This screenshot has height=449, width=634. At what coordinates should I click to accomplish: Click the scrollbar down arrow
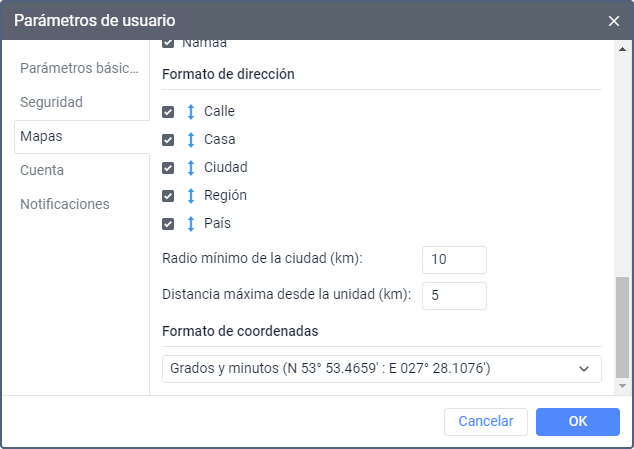click(x=623, y=385)
